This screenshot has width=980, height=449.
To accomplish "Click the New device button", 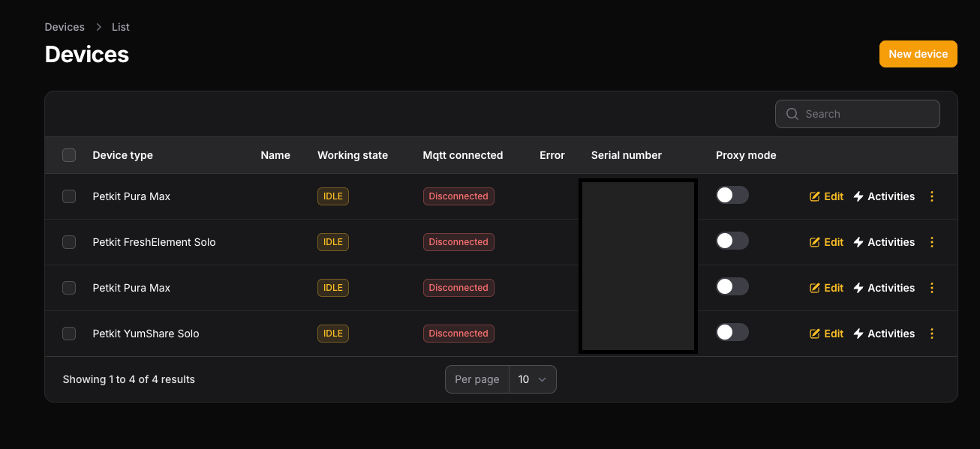I will click(918, 54).
